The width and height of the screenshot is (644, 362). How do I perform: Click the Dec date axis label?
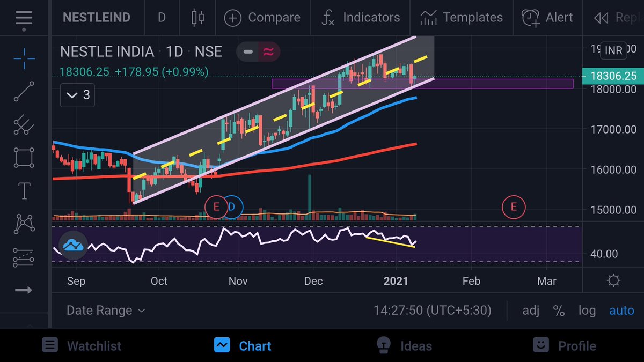313,281
